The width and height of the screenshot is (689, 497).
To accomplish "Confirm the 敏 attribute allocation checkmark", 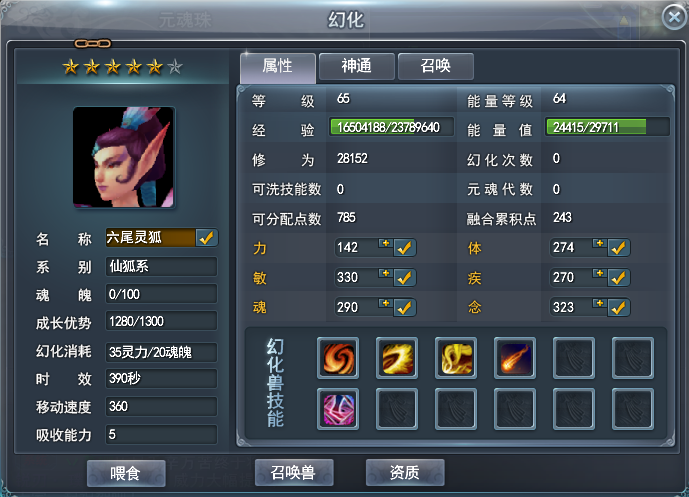I will (x=405, y=278).
